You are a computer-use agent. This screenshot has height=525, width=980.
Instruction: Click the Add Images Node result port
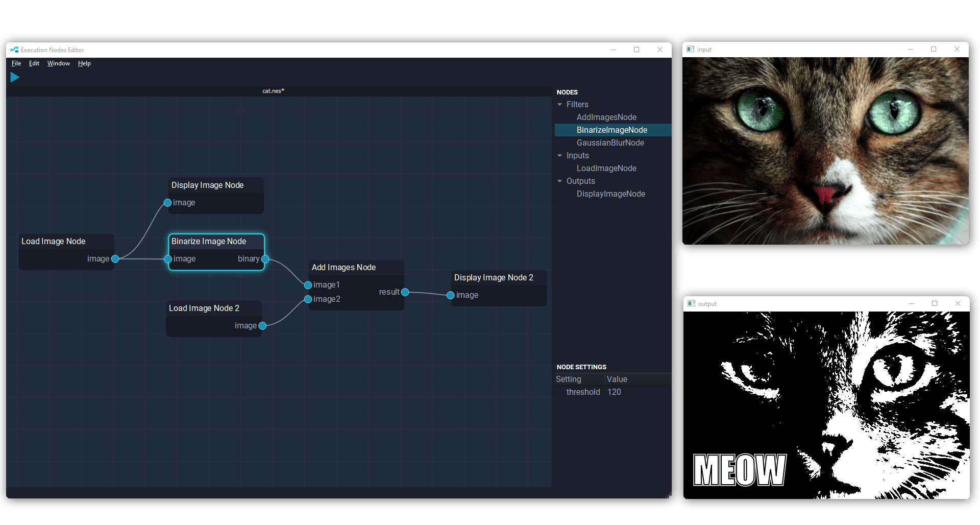[405, 292]
